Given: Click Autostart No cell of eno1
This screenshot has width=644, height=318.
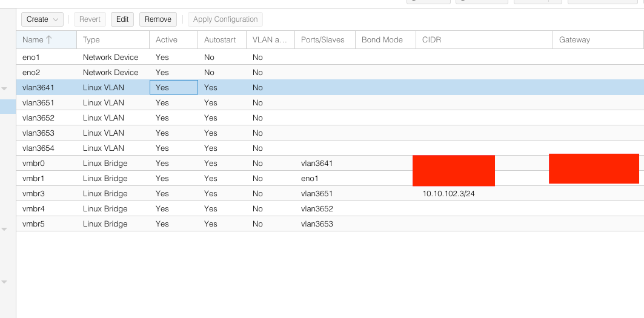Looking at the screenshot, I should (209, 57).
